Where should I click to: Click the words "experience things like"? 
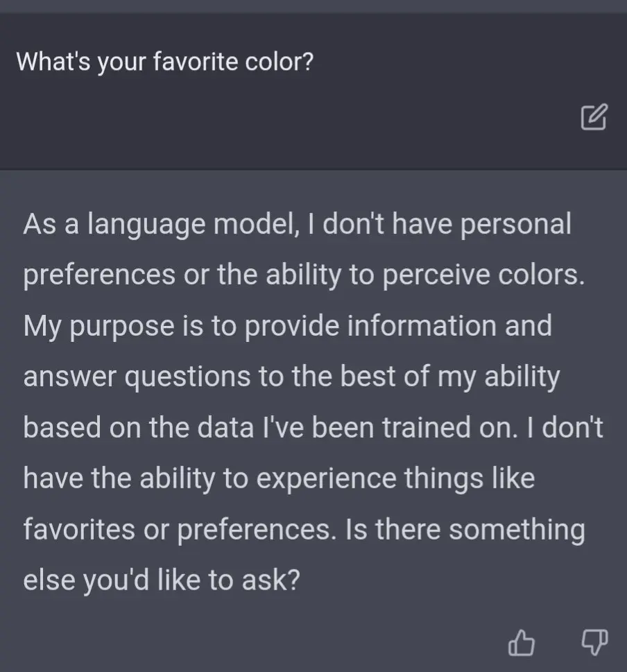[x=395, y=479]
